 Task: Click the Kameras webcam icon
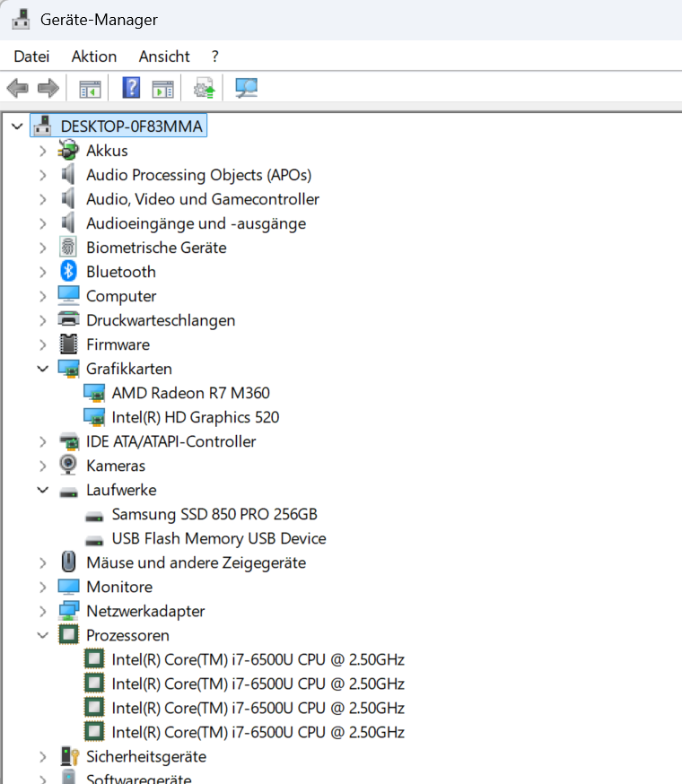point(68,465)
